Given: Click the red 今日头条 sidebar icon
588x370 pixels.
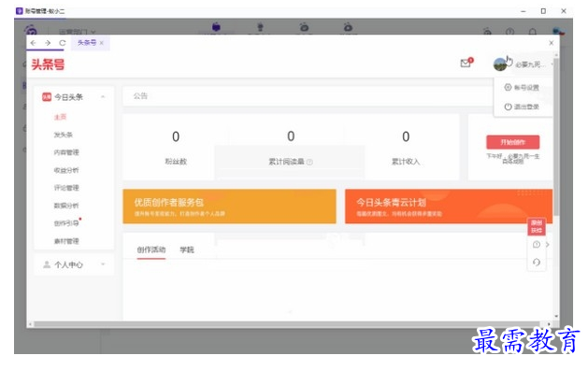Looking at the screenshot, I should tap(47, 97).
